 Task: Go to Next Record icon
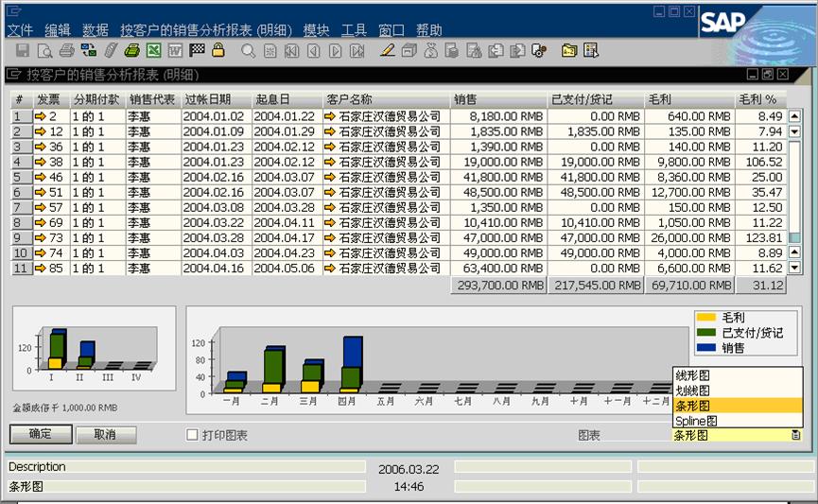click(336, 51)
